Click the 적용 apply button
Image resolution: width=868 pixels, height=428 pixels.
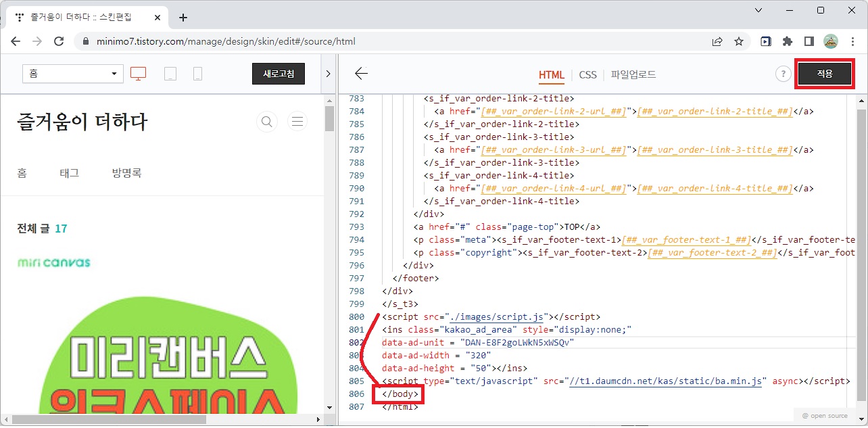click(x=825, y=74)
